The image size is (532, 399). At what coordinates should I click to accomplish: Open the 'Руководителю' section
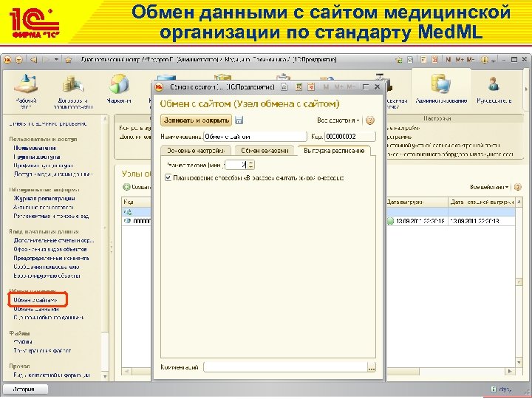point(494,89)
